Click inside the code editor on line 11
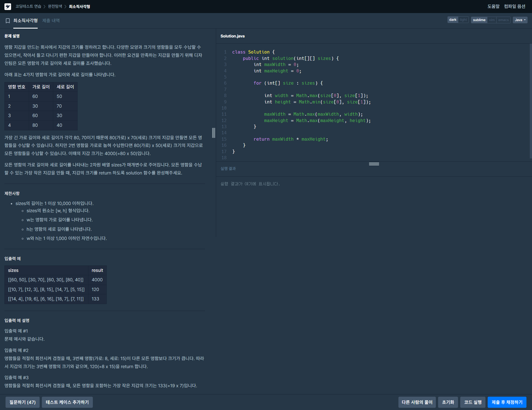Screen dimensions: 532x410 click(313, 114)
